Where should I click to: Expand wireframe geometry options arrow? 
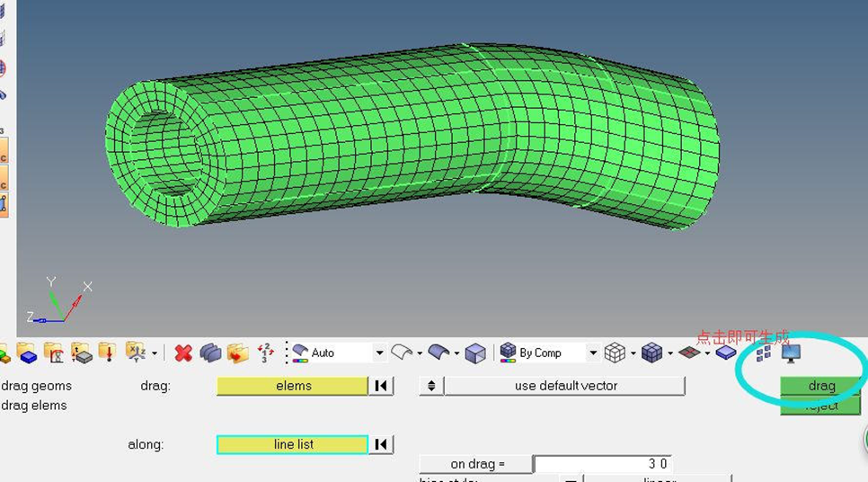coord(420,353)
